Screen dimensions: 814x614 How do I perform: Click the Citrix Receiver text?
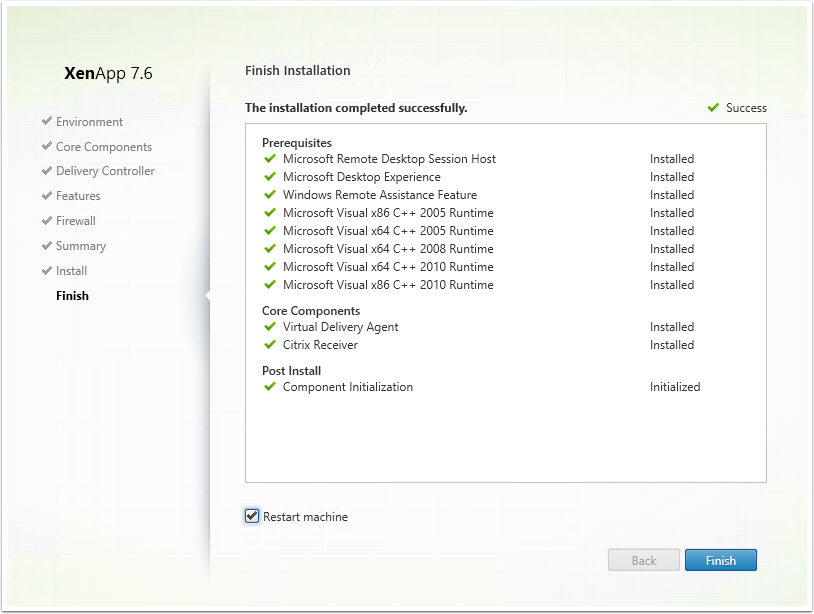320,345
